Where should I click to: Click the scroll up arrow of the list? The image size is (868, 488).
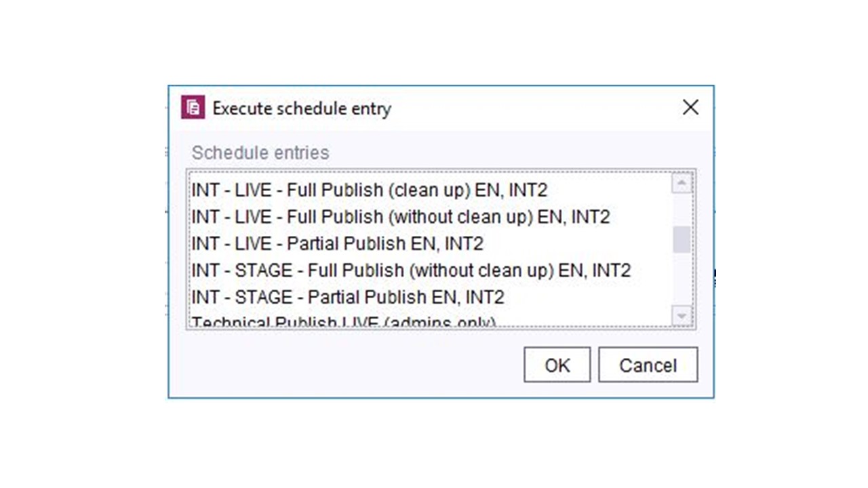[x=681, y=183]
